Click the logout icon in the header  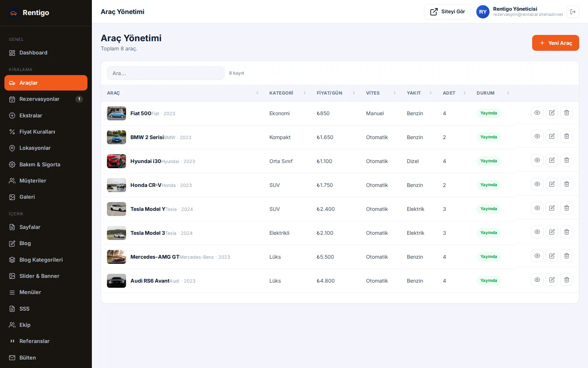click(573, 12)
